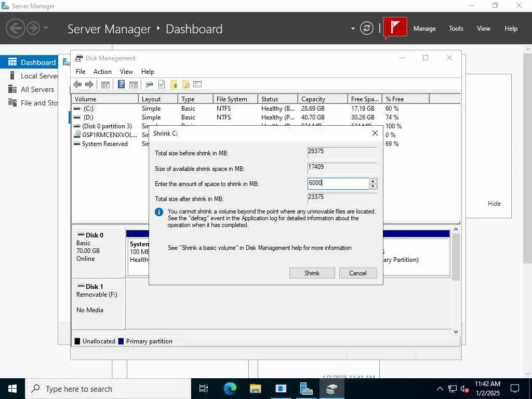Open Task View on the taskbar
The image size is (532, 399).
coord(204,389)
